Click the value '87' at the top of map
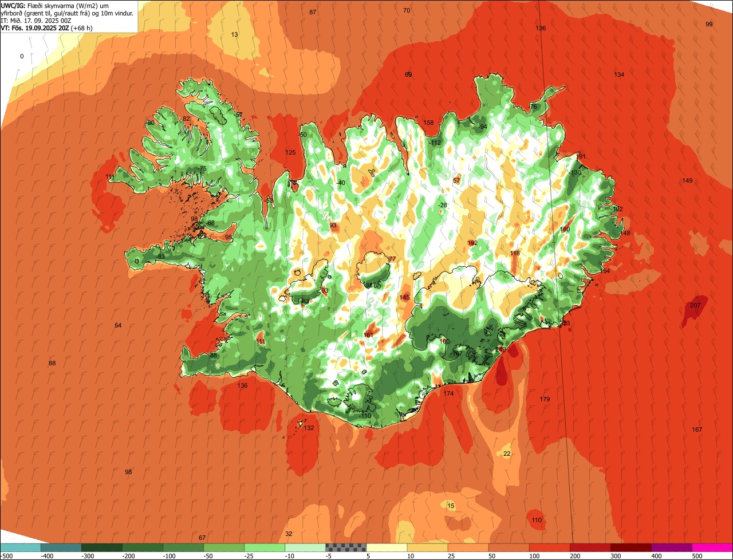The height and width of the screenshot is (560, 733). pyautogui.click(x=313, y=12)
